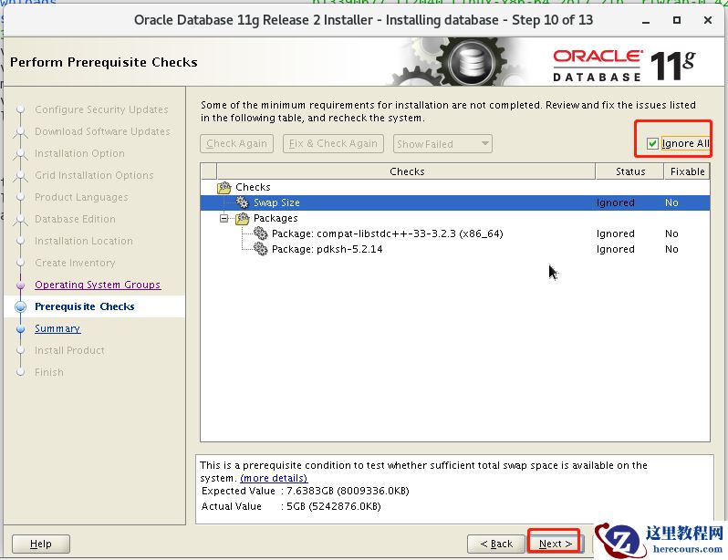This screenshot has width=728, height=560.
Task: Click Ignored status of pdksh package
Action: (615, 249)
